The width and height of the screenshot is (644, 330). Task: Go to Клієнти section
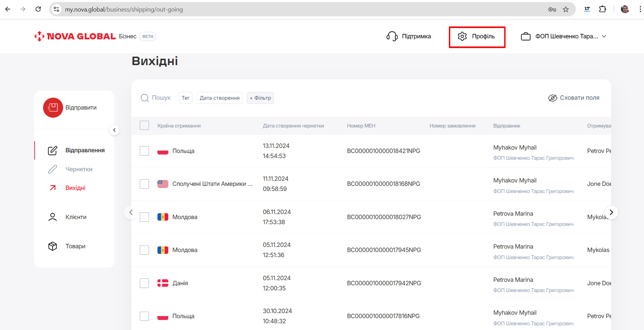pos(76,217)
